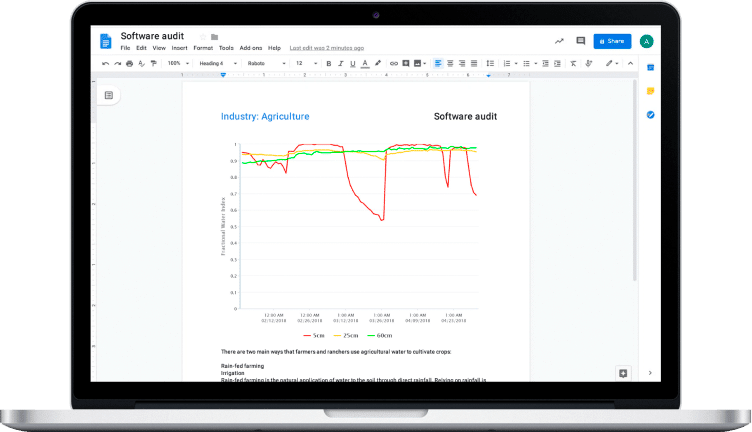Apply numbered list
Screen dimensions: 752x432
(x=507, y=63)
